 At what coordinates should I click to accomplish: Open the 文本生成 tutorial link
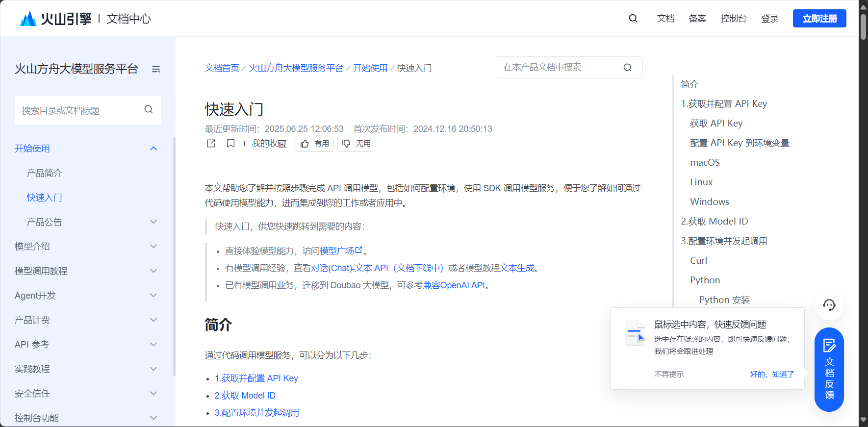coord(517,268)
